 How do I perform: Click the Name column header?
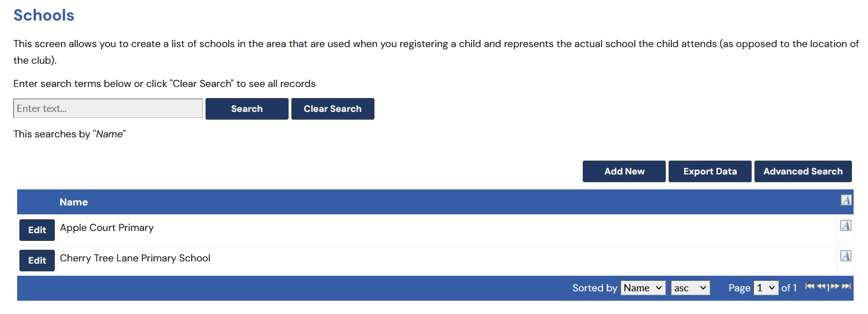click(74, 202)
